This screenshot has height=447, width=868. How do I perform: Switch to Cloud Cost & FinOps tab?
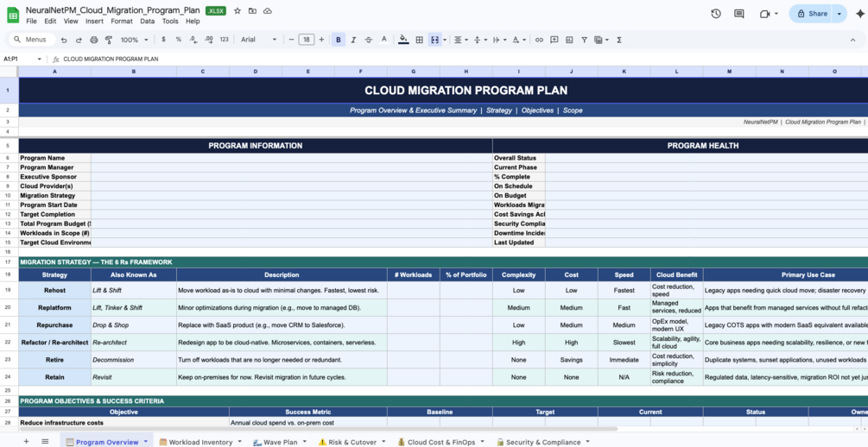[440, 442]
